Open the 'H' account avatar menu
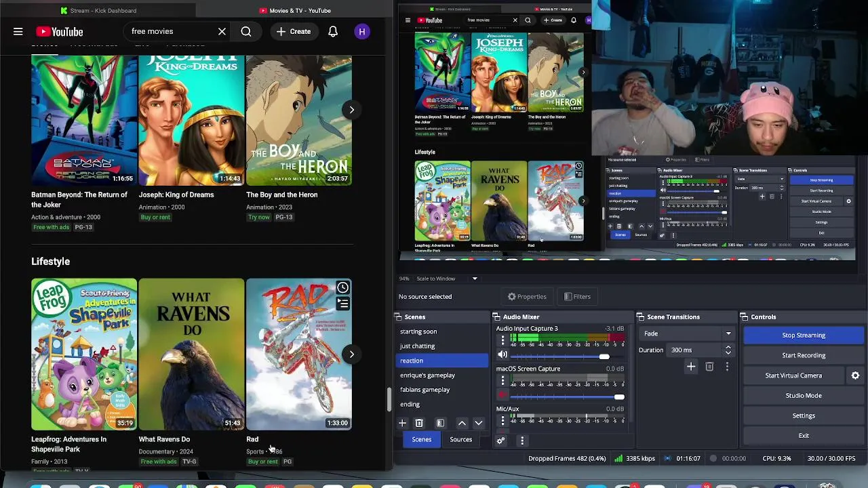Viewport: 868px width, 488px height. pos(362,31)
